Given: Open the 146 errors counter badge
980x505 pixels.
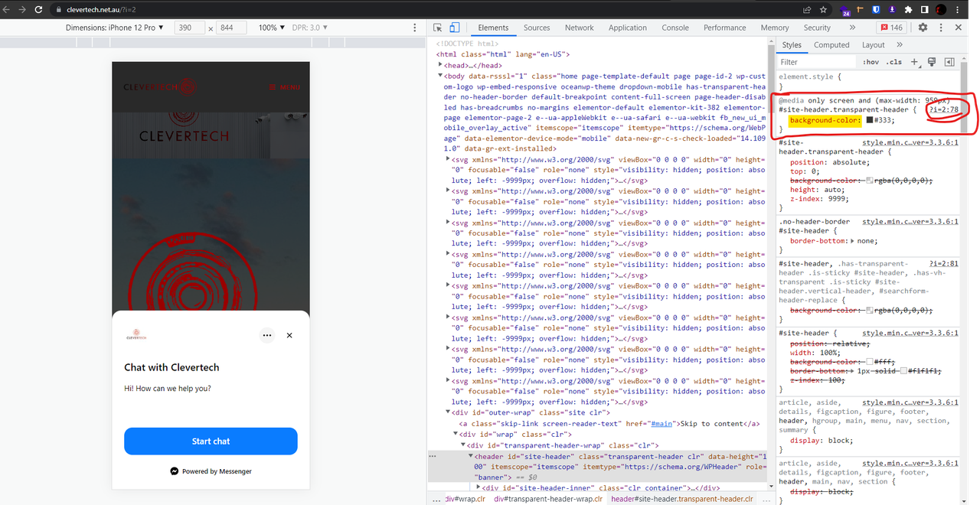Looking at the screenshot, I should tap(891, 28).
